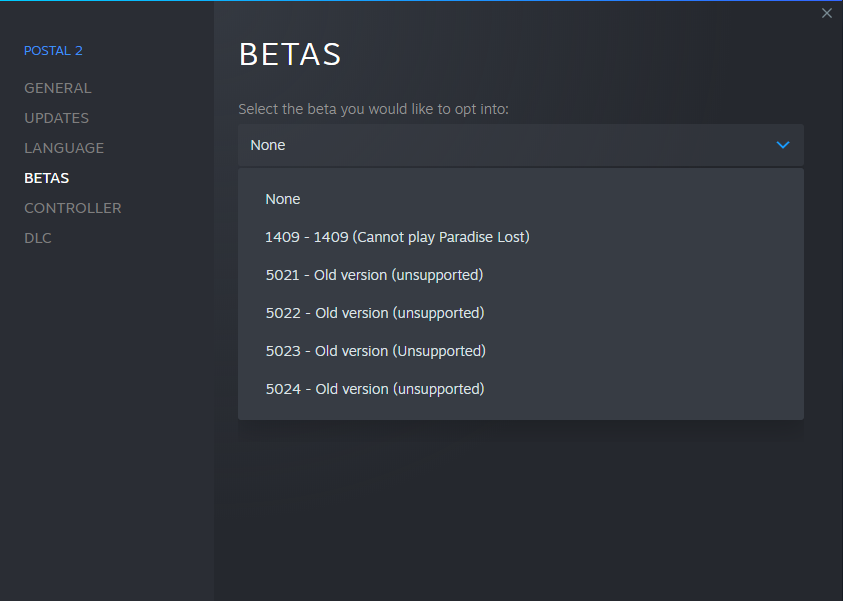Choose 1409 (Cannot play Paradise Lost) beta

pyautogui.click(x=397, y=237)
